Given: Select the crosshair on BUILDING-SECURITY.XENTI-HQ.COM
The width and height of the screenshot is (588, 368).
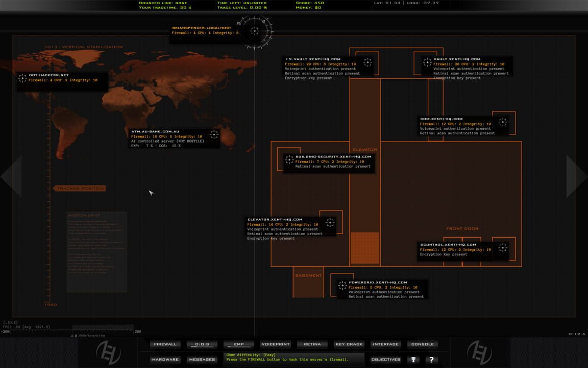Looking at the screenshot, I should pos(288,160).
